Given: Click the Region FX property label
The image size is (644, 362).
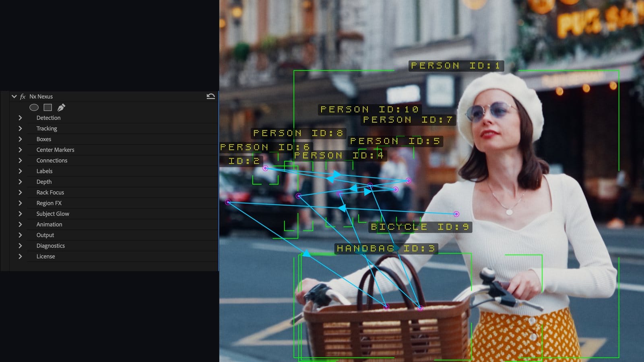Looking at the screenshot, I should (x=49, y=203).
